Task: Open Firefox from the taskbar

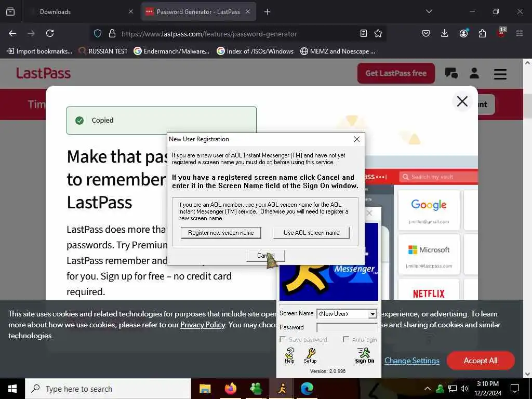Action: (231, 389)
